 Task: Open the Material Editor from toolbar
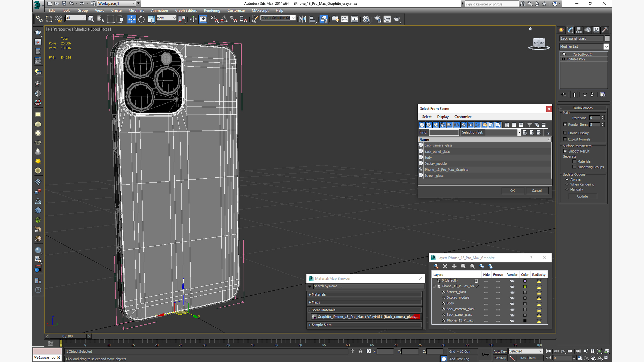click(x=366, y=19)
